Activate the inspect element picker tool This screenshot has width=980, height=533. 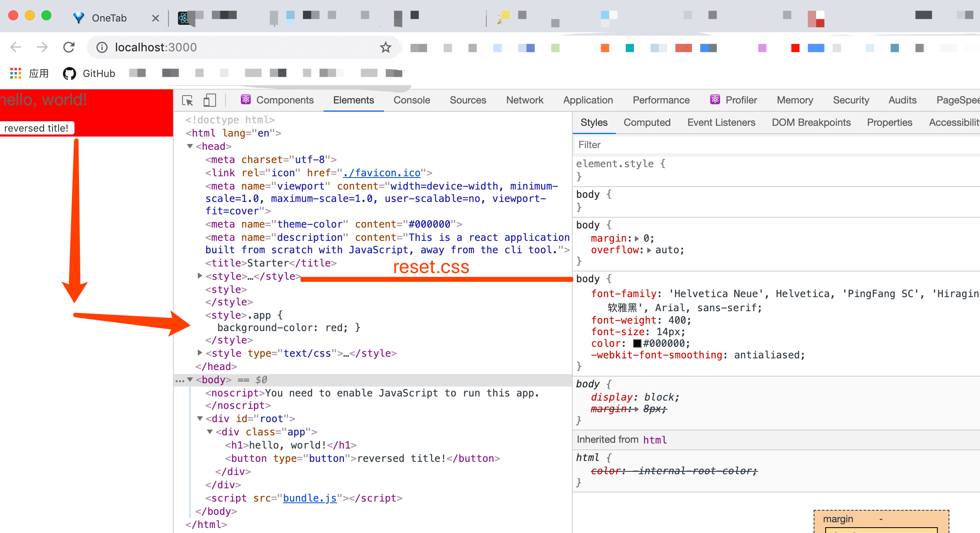187,100
